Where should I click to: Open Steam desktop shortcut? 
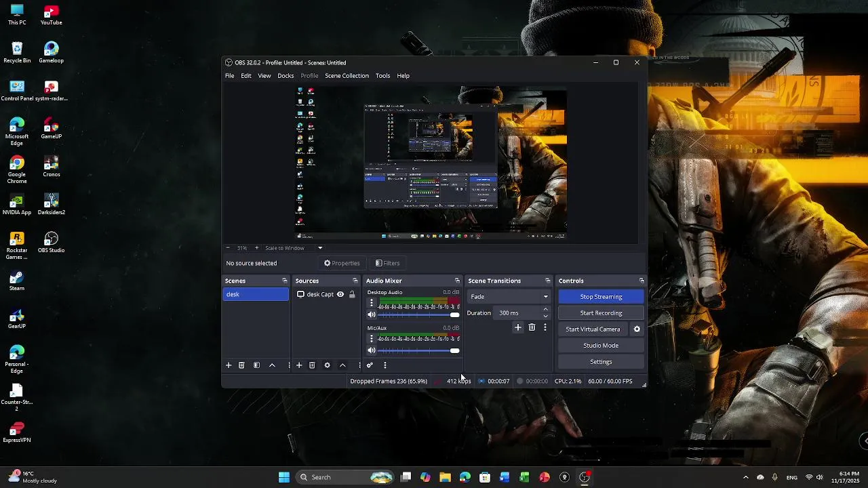(x=17, y=281)
